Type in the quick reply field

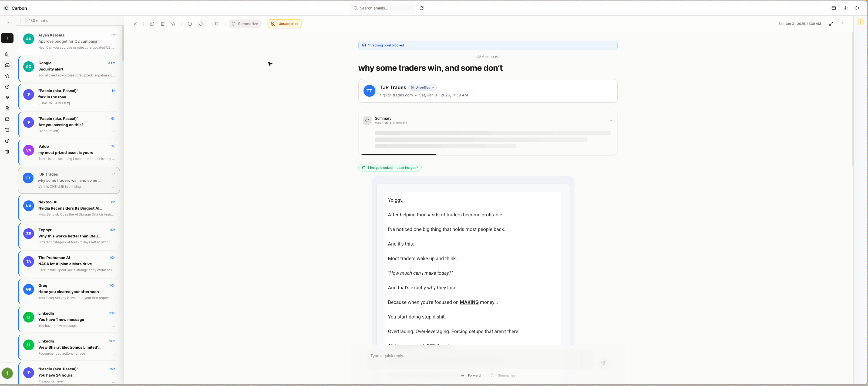point(438,356)
